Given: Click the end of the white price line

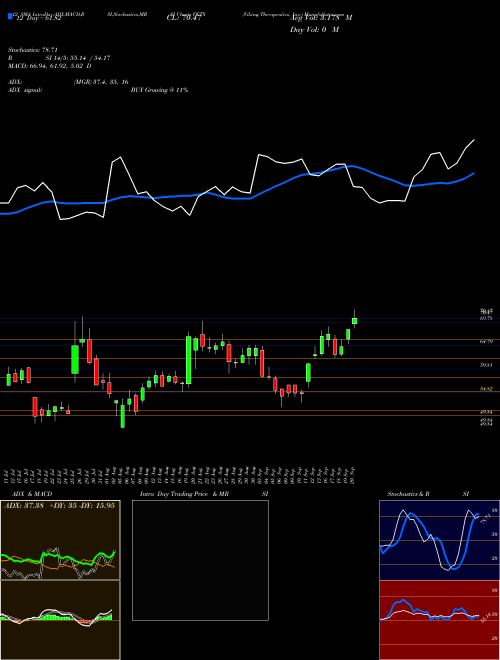Looking at the screenshot, I should point(474,139).
